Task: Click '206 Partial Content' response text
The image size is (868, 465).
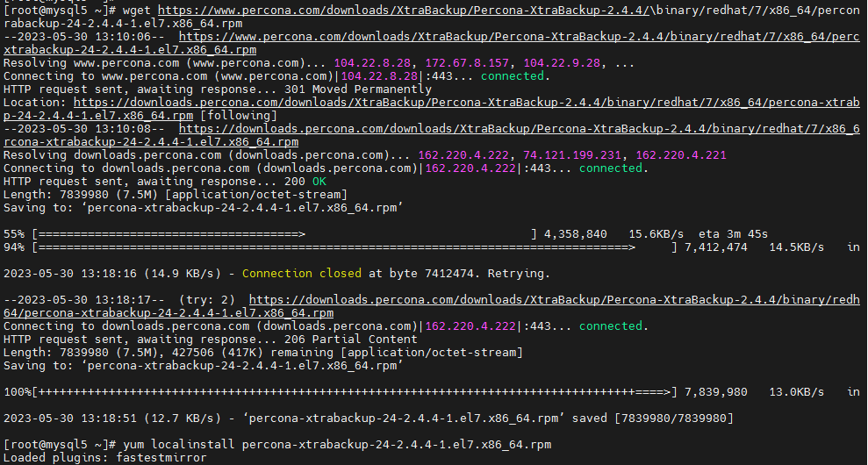Action: (x=351, y=340)
